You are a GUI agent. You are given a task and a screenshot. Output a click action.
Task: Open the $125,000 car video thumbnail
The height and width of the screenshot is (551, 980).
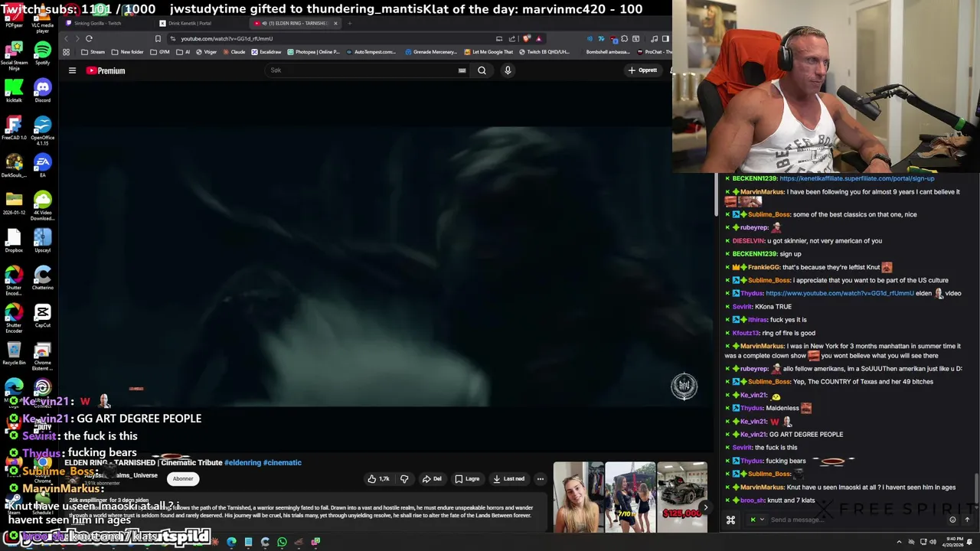pos(682,497)
